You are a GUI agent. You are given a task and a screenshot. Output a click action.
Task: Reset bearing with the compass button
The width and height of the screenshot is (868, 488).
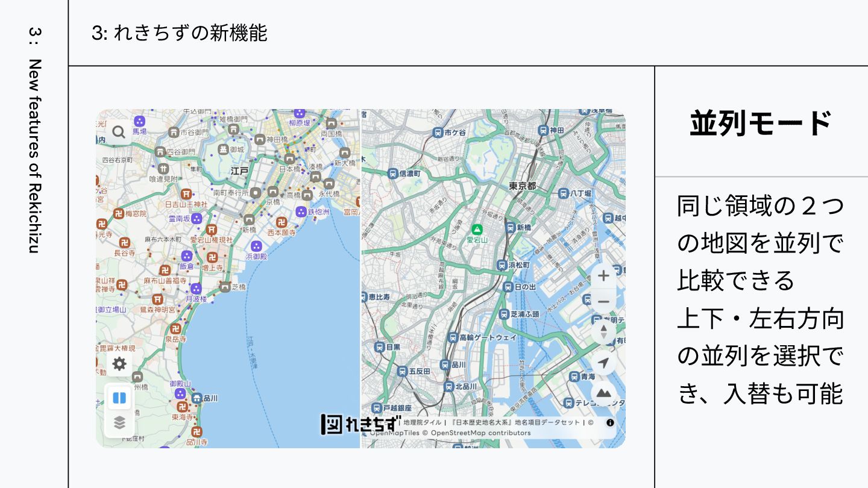(603, 332)
